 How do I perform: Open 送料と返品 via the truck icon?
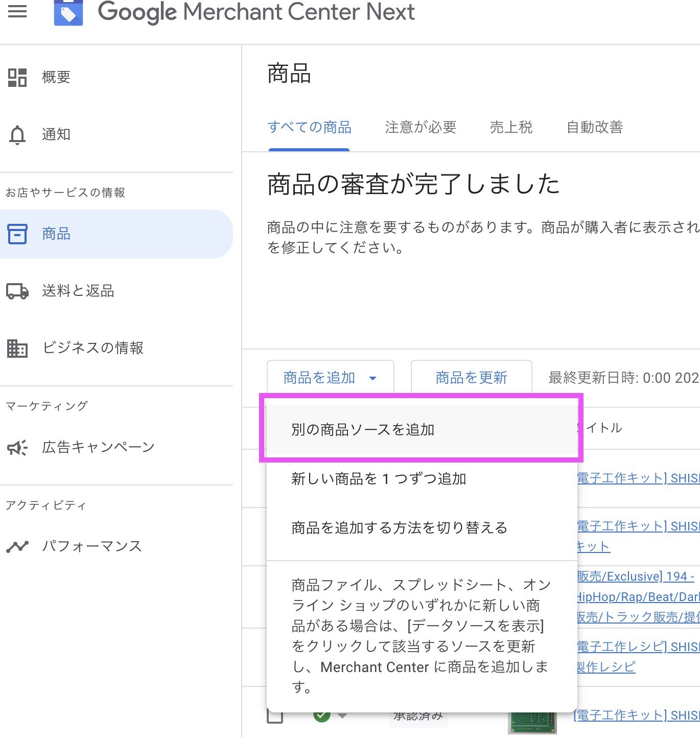pyautogui.click(x=17, y=291)
